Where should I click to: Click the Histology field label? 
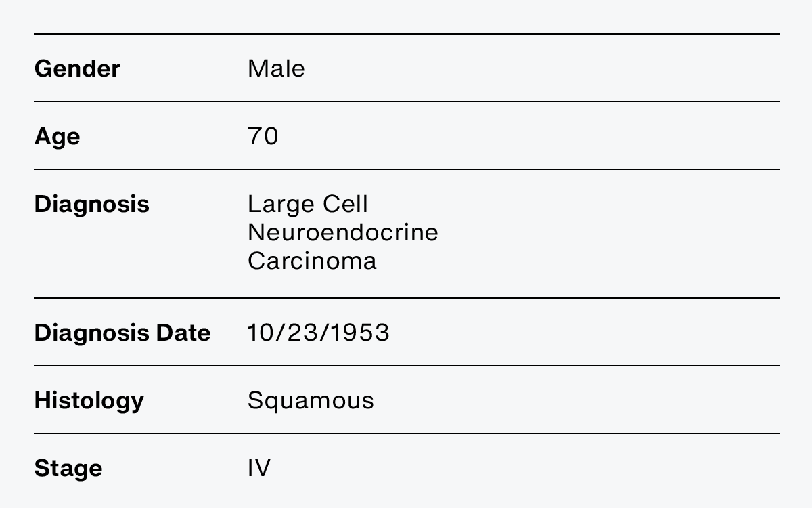[x=89, y=400]
